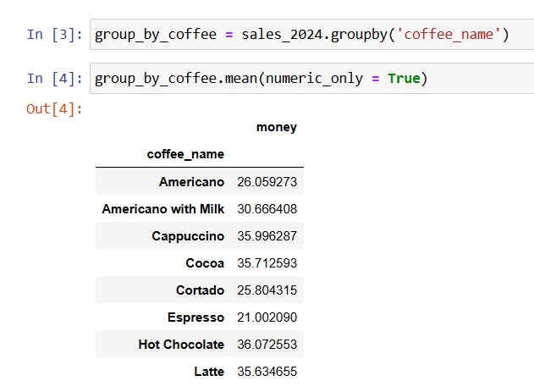Click the money column header
This screenshot has width=534, height=392.
(x=276, y=127)
